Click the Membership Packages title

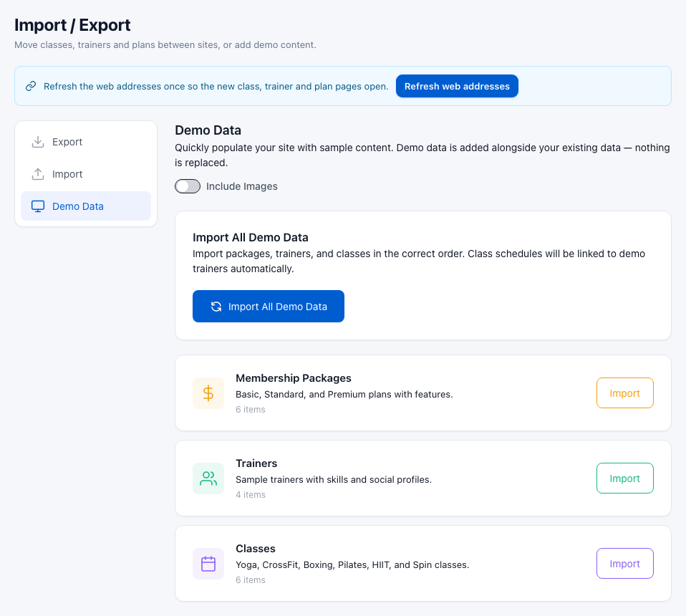click(294, 378)
